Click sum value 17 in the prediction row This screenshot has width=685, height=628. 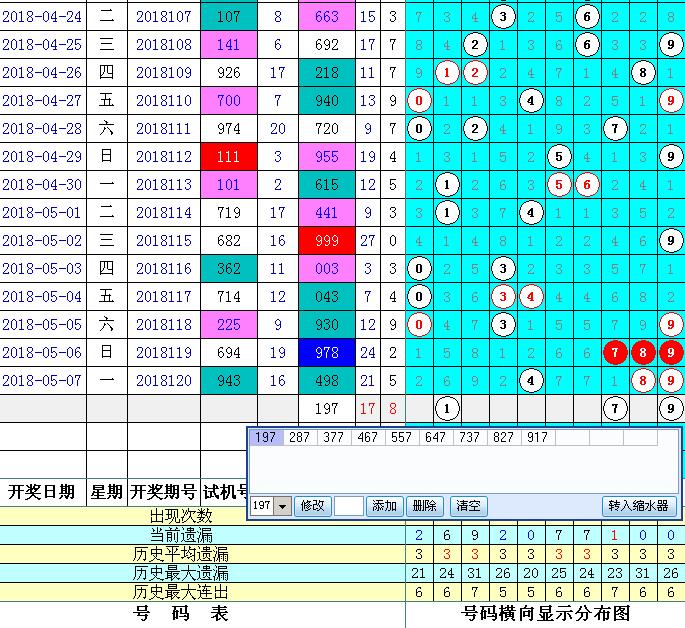[x=367, y=409]
